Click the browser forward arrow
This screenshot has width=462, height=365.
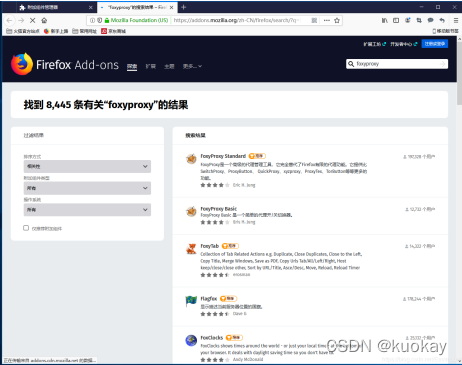[21, 20]
